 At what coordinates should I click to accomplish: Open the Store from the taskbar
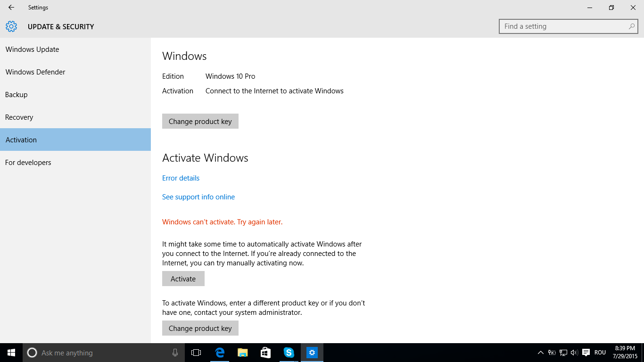(265, 353)
